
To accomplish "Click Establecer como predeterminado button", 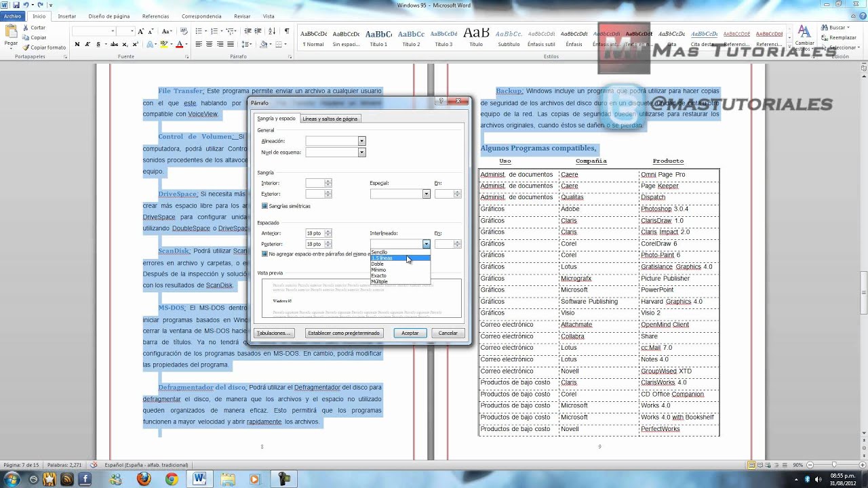I will 344,333.
